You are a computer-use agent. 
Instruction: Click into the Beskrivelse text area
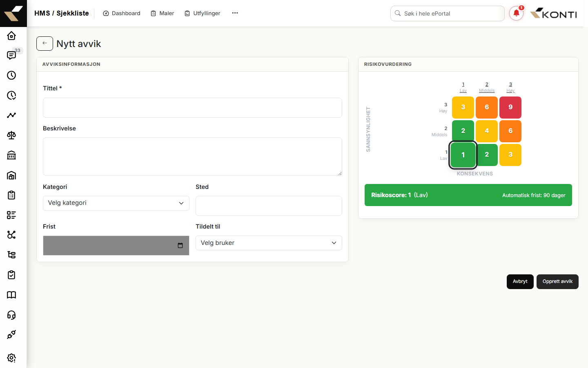(x=192, y=157)
